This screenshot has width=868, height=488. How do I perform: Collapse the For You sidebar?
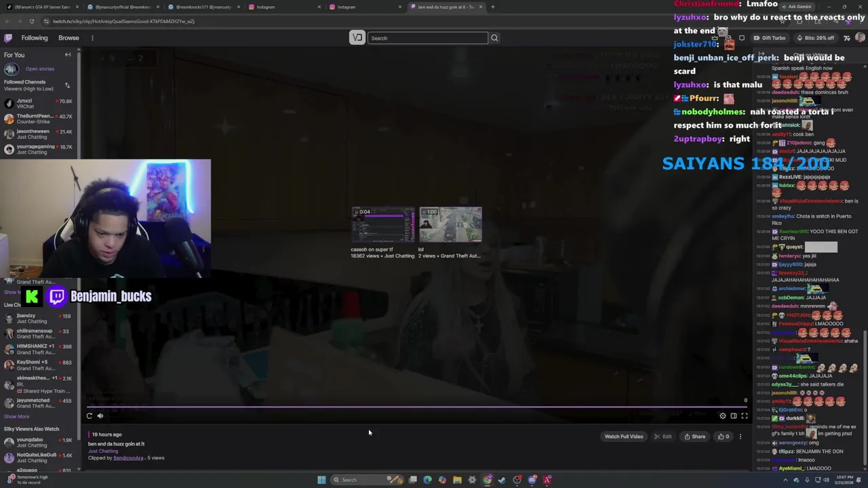[68, 55]
